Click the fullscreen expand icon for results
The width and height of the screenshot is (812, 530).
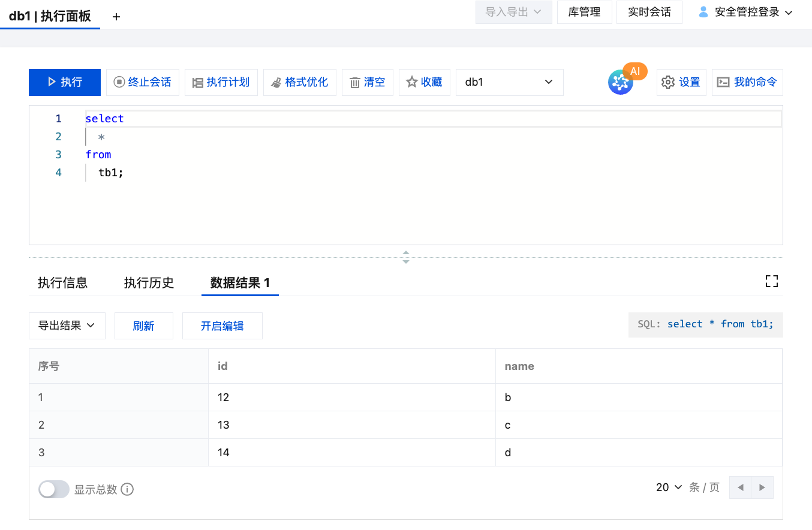pyautogui.click(x=771, y=282)
